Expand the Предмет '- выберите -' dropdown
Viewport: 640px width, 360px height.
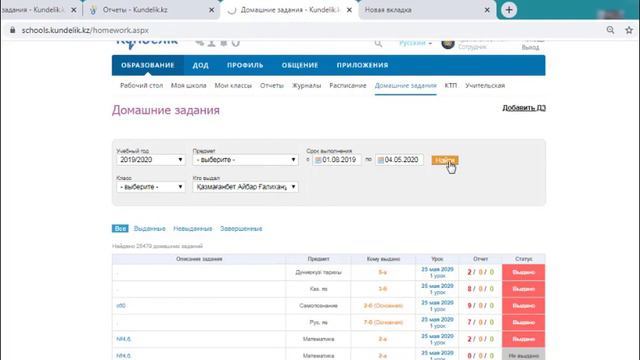click(245, 160)
